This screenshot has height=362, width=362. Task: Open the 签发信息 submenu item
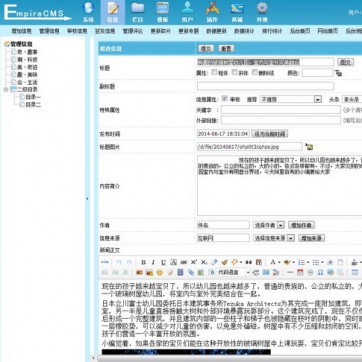(x=105, y=31)
